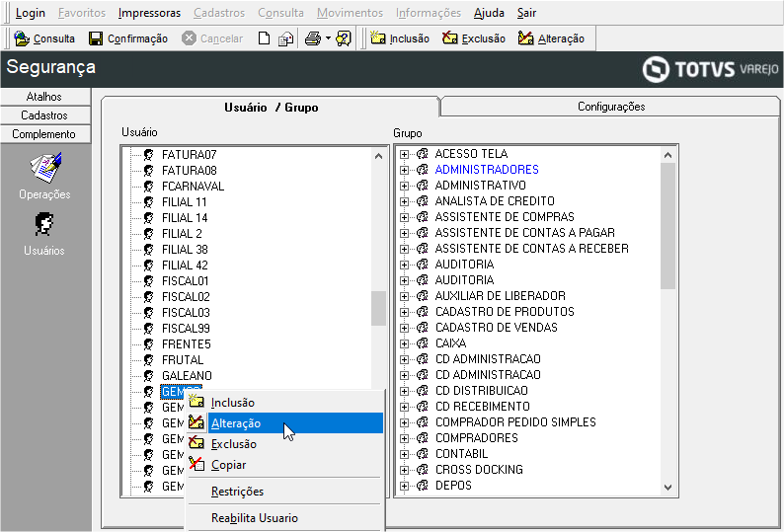Select ASSISTENTE DE CONTAS A PAGAR group

click(525, 233)
